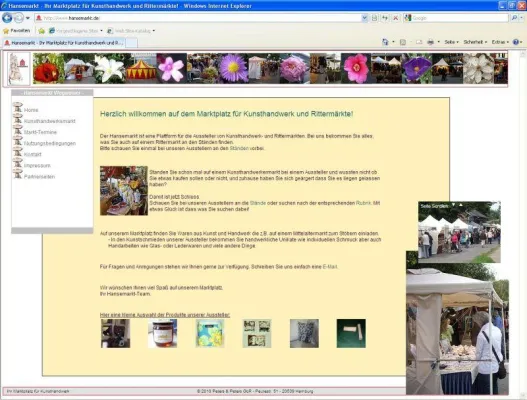This screenshot has width=527, height=400.
Task: Open the Extras menu
Action: 500,42
